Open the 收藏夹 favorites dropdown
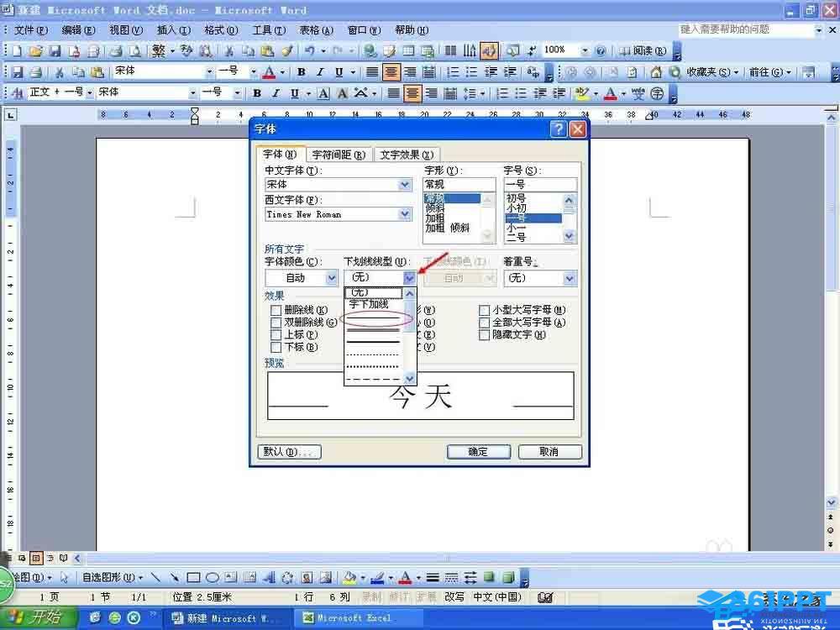The height and width of the screenshot is (630, 840). click(x=712, y=71)
